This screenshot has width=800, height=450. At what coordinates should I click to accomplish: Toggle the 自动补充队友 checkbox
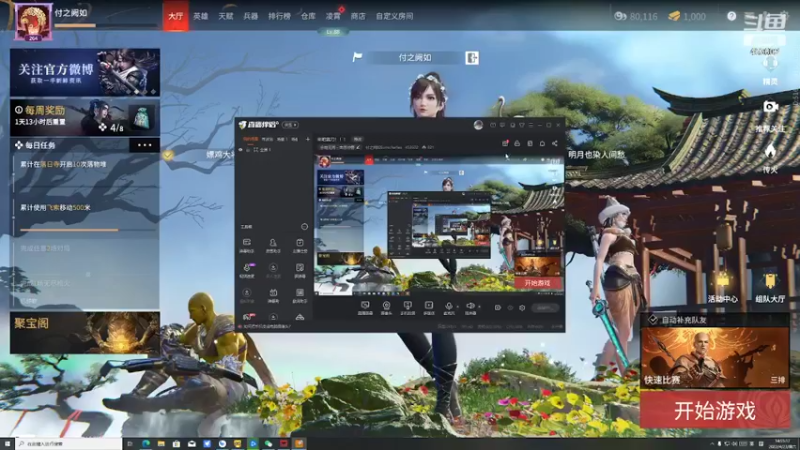tap(653, 320)
